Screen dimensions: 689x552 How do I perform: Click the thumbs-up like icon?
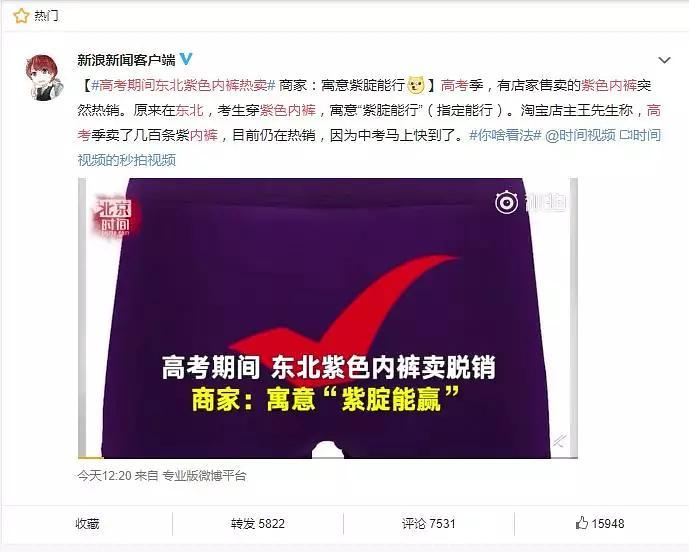pyautogui.click(x=581, y=523)
